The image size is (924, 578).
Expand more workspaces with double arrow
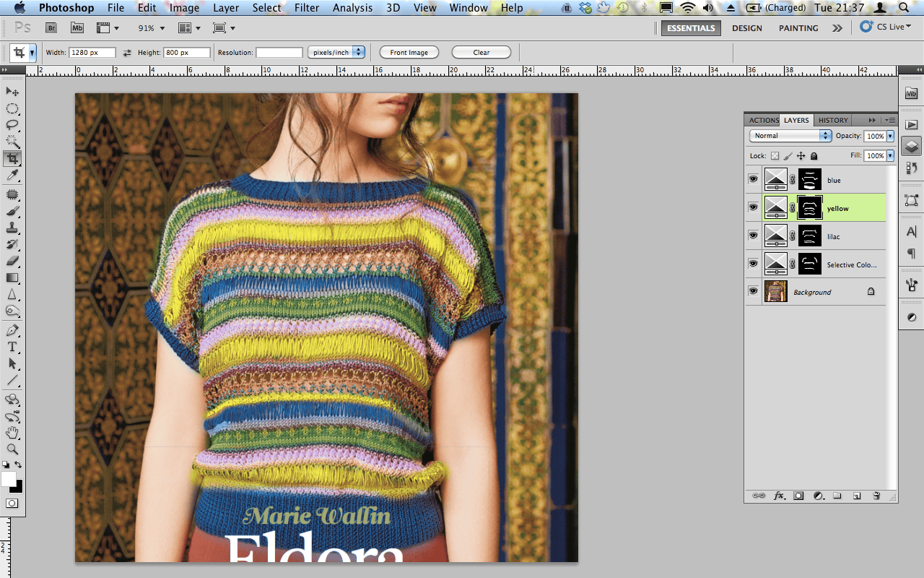pos(837,28)
